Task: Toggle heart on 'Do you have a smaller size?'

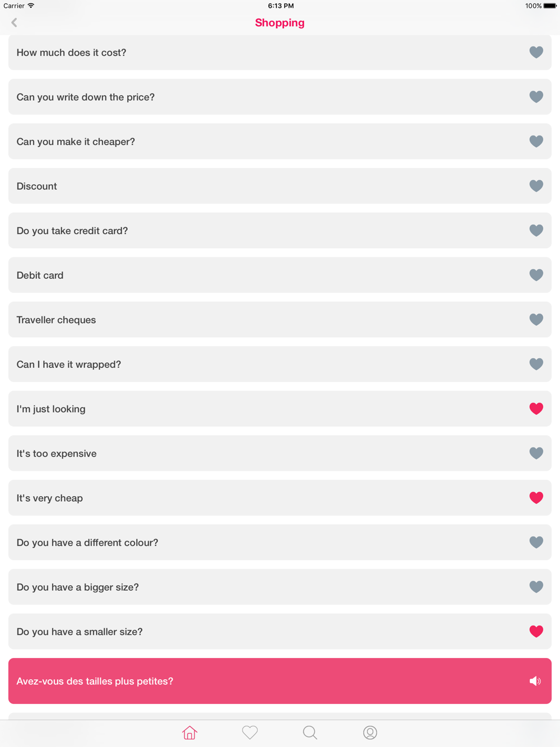Action: tap(536, 632)
